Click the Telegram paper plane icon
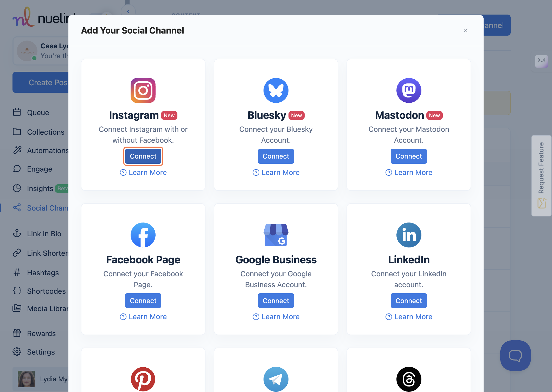The width and height of the screenshot is (552, 392). [x=276, y=379]
